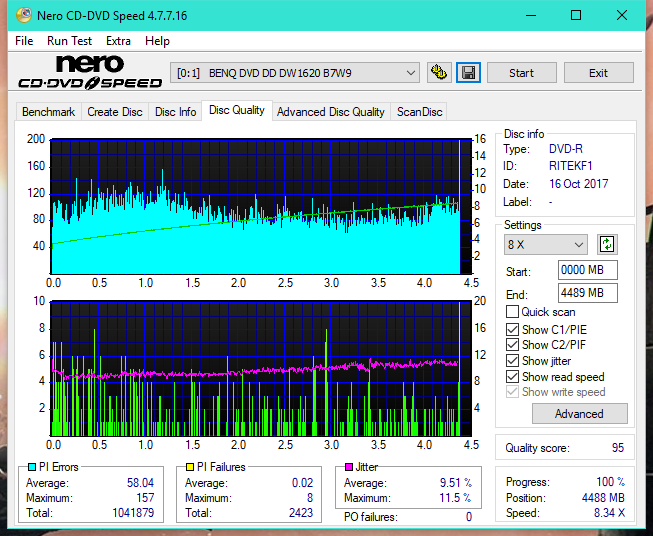Image resolution: width=653 pixels, height=536 pixels.
Task: Open the Run Test menu
Action: pos(69,41)
